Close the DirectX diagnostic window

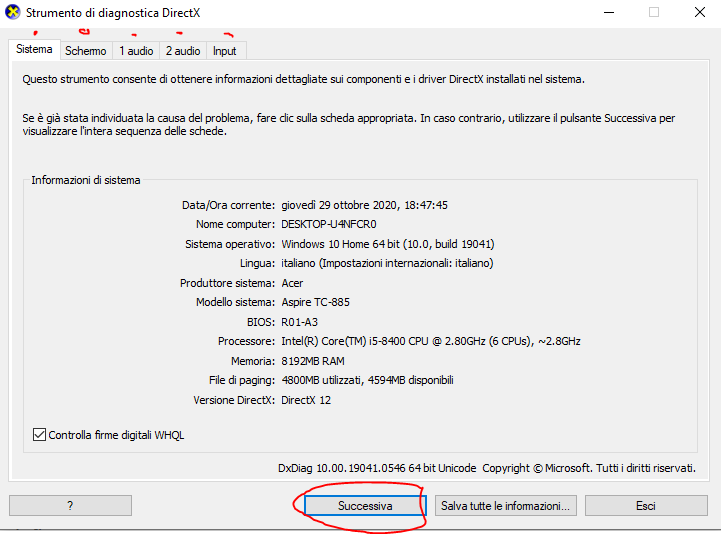(699, 13)
